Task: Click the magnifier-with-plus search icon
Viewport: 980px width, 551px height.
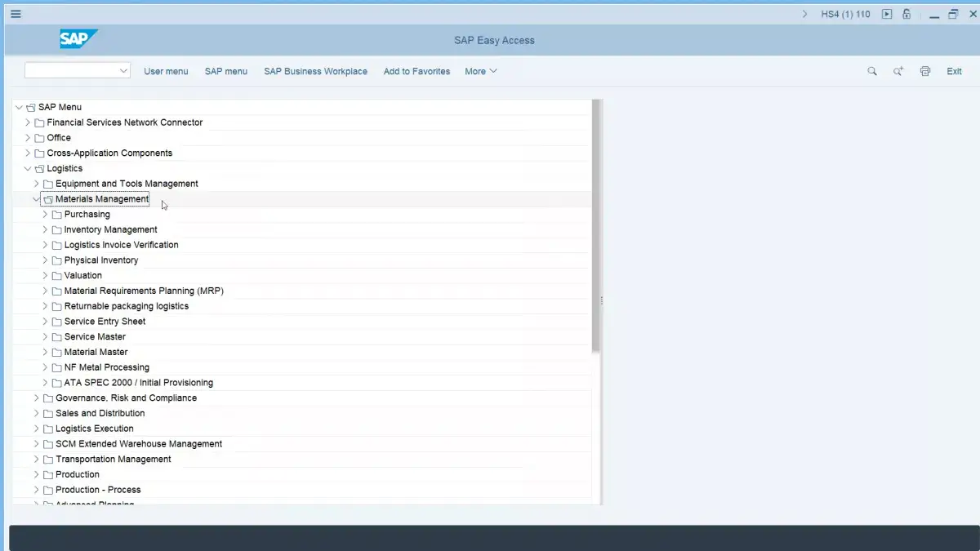Action: [x=898, y=71]
